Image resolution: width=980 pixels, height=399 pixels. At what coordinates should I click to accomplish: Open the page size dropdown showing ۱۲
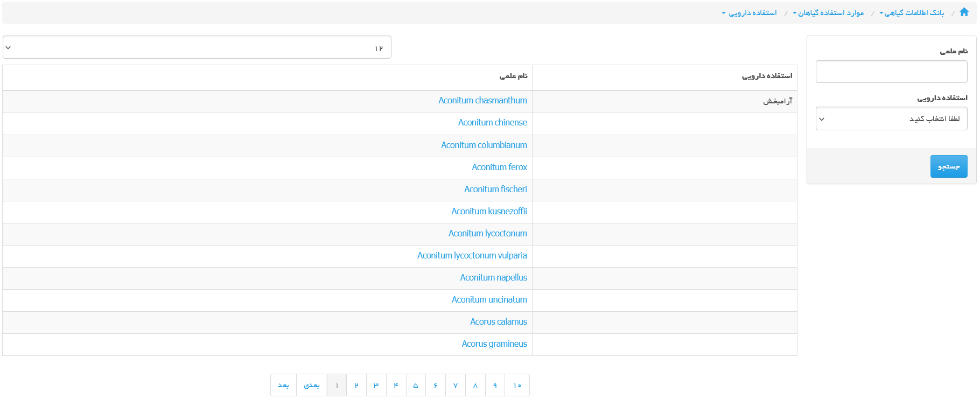[197, 48]
